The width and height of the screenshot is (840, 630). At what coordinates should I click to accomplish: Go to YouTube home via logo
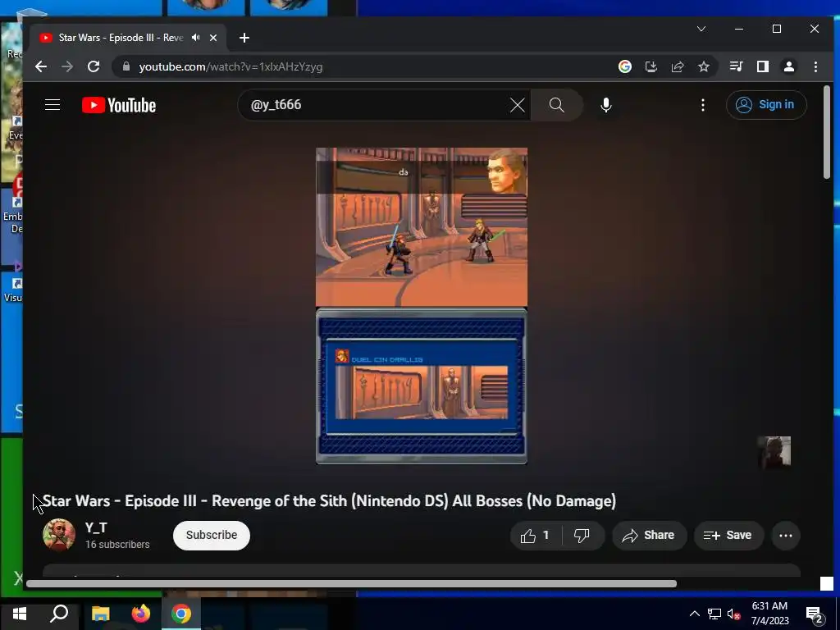(x=119, y=105)
